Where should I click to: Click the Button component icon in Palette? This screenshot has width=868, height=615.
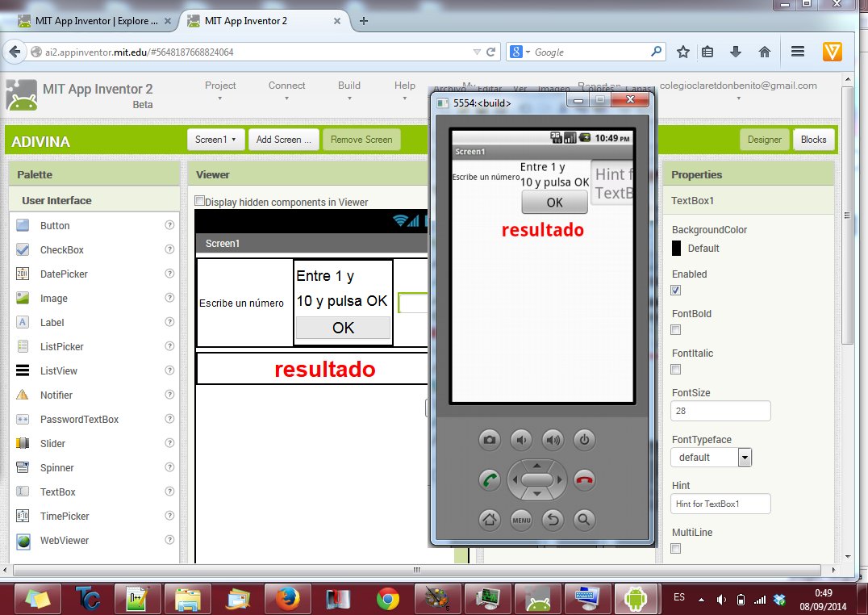pyautogui.click(x=23, y=225)
